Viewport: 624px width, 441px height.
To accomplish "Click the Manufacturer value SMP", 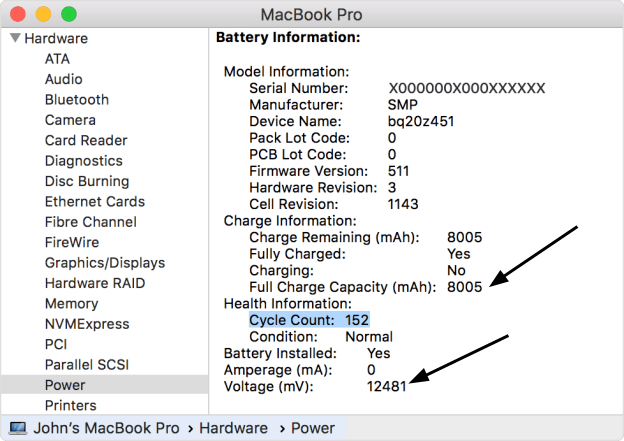I will coord(403,105).
